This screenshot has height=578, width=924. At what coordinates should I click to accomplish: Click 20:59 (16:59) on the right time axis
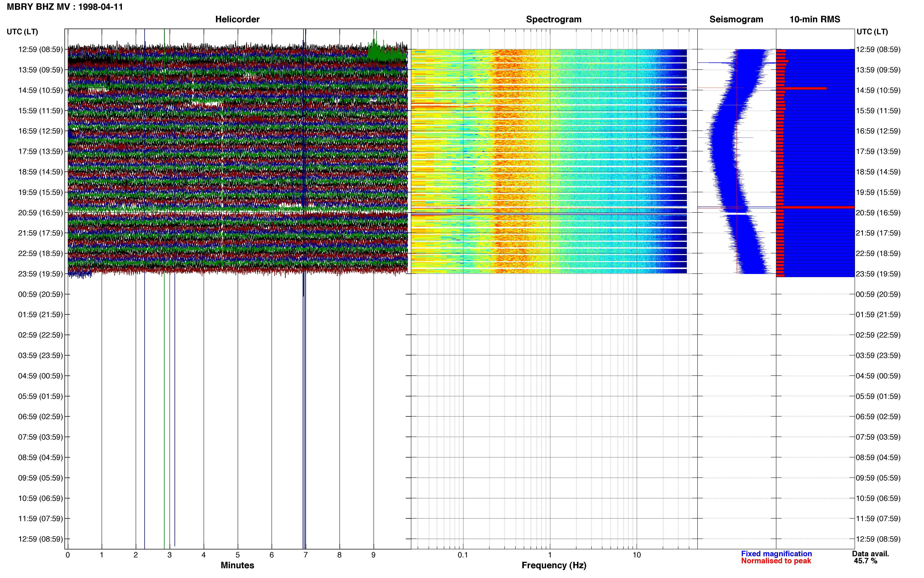pos(878,212)
